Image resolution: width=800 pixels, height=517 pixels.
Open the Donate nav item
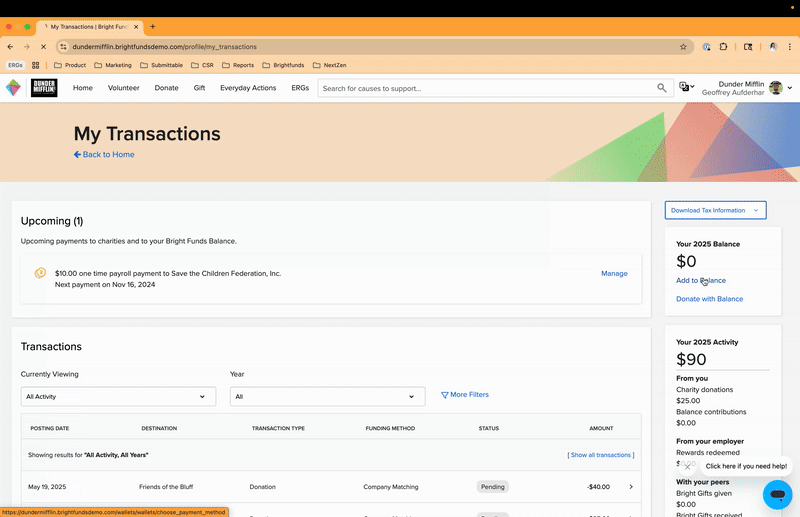(166, 88)
